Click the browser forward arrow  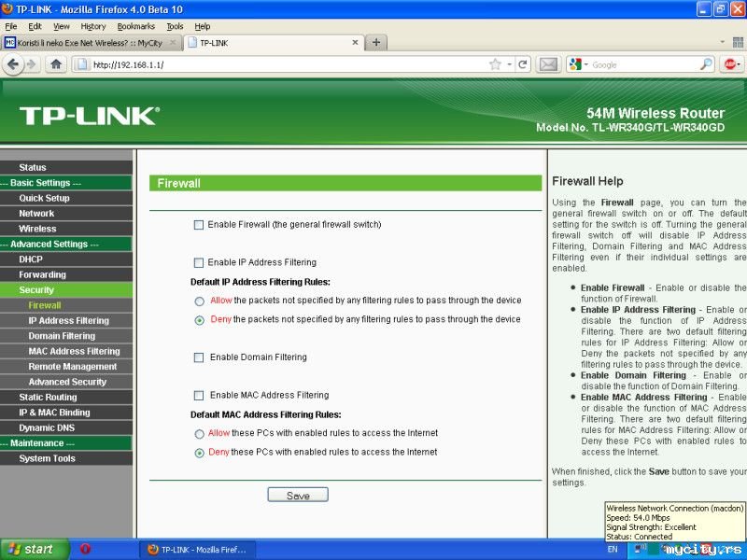click(32, 64)
